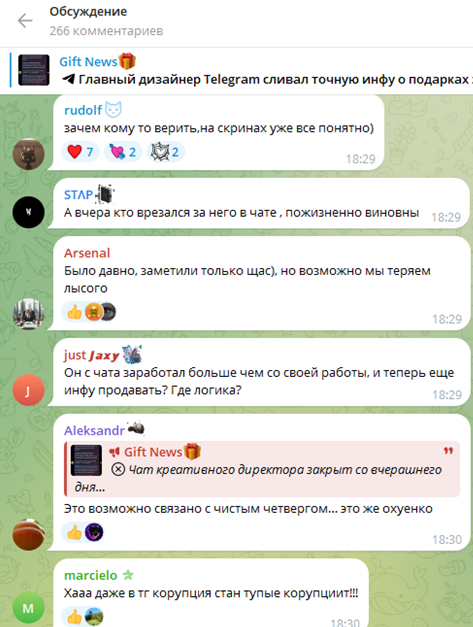Click the emoji status icon beside STAP
The height and width of the screenshot is (627, 473).
point(105,194)
